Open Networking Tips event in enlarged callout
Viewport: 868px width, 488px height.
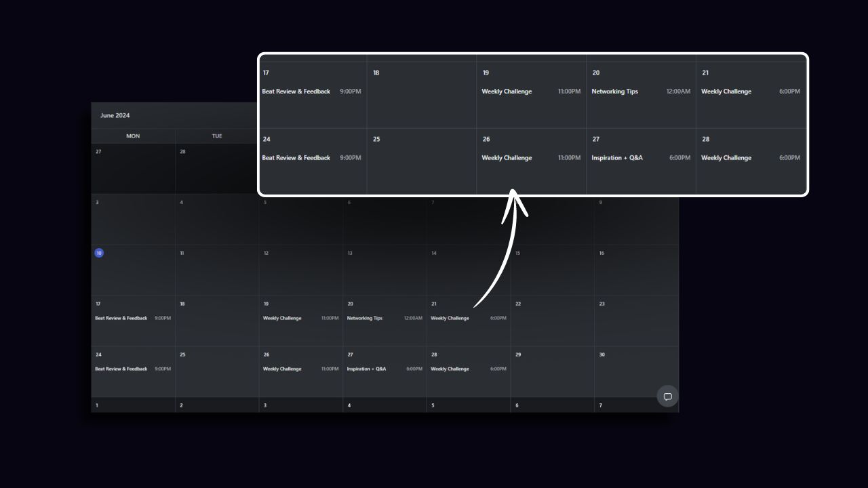(614, 91)
